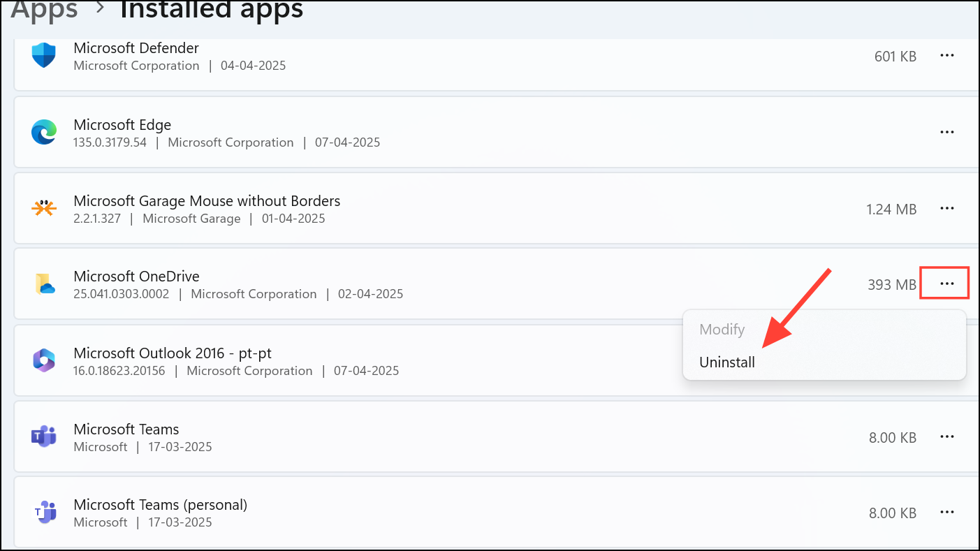Select the Microsoft Edge app name
The image size is (980, 551).
[122, 125]
